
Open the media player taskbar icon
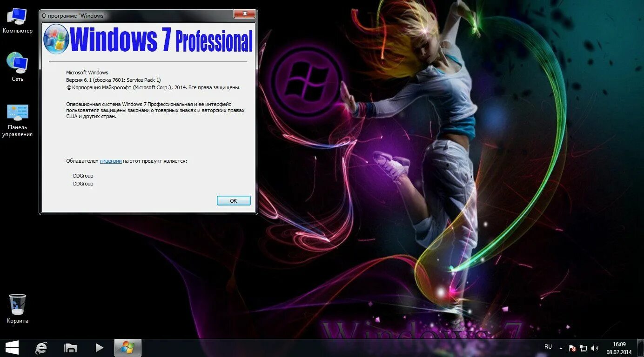point(99,348)
